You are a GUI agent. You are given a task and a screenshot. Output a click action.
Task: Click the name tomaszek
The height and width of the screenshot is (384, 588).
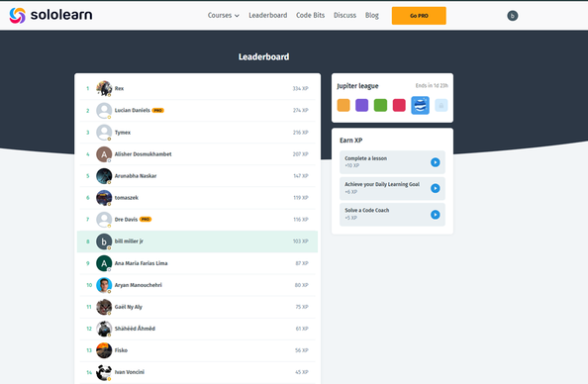coord(127,198)
